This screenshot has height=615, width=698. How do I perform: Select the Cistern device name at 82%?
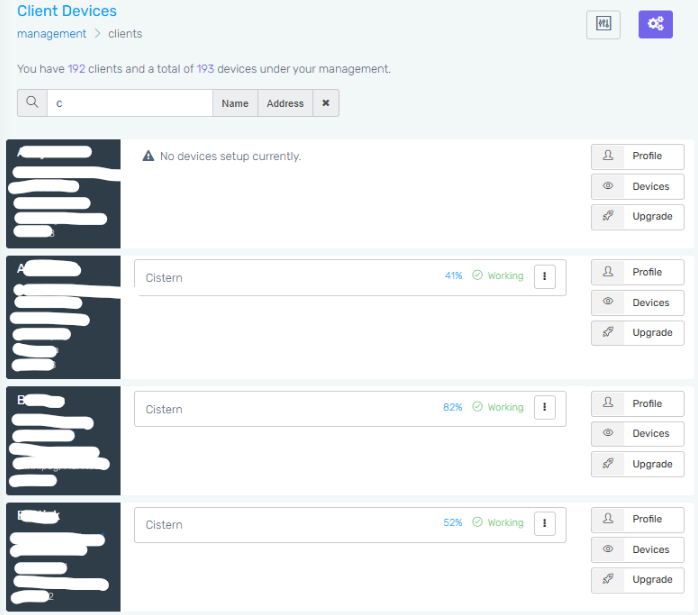click(164, 409)
